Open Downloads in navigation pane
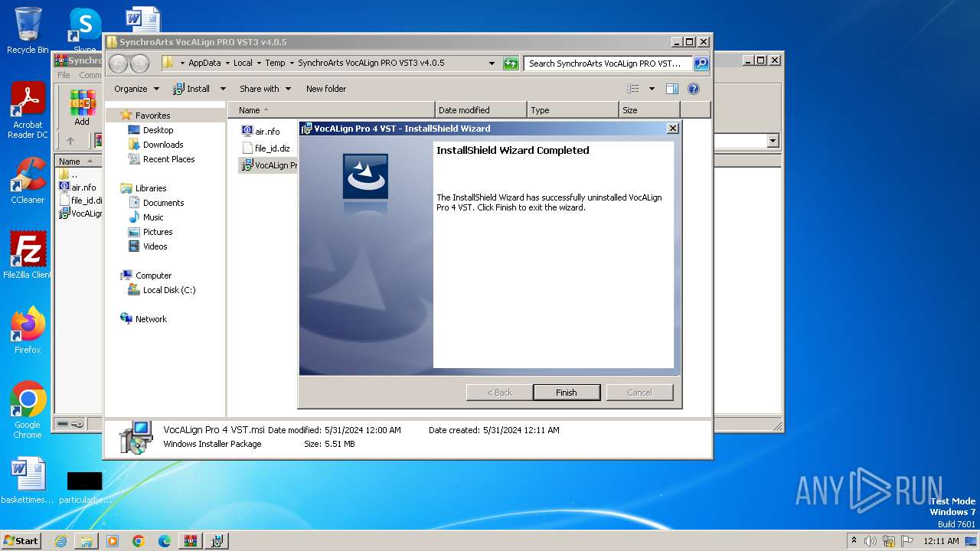The width and height of the screenshot is (980, 551). pyautogui.click(x=163, y=145)
